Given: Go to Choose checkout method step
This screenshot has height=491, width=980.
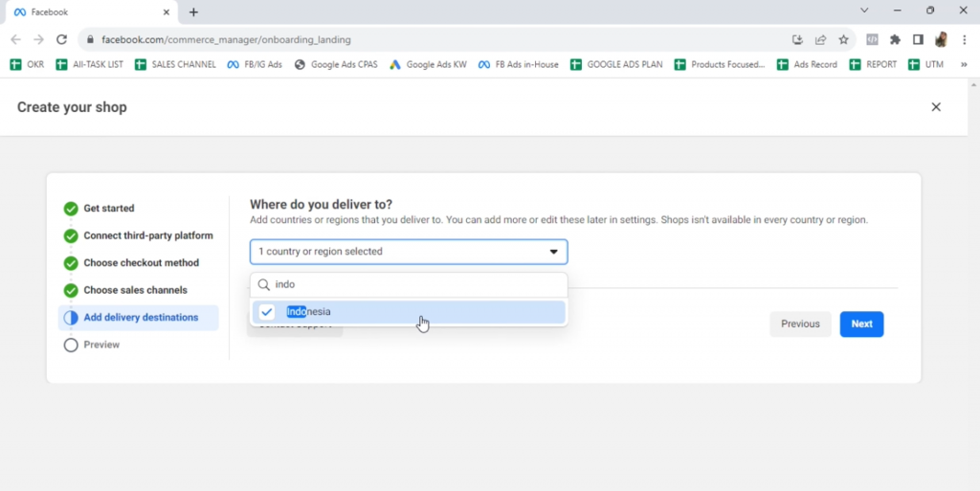Looking at the screenshot, I should tap(141, 263).
